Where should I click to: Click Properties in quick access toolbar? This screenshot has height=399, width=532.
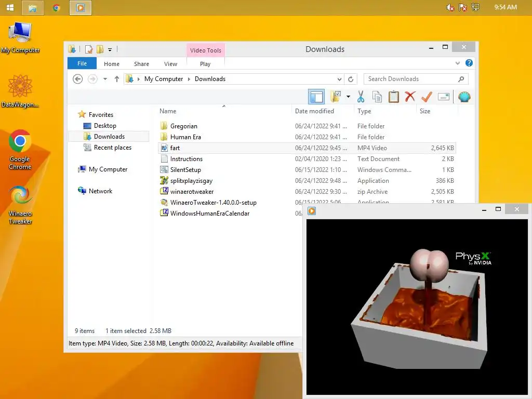(89, 49)
